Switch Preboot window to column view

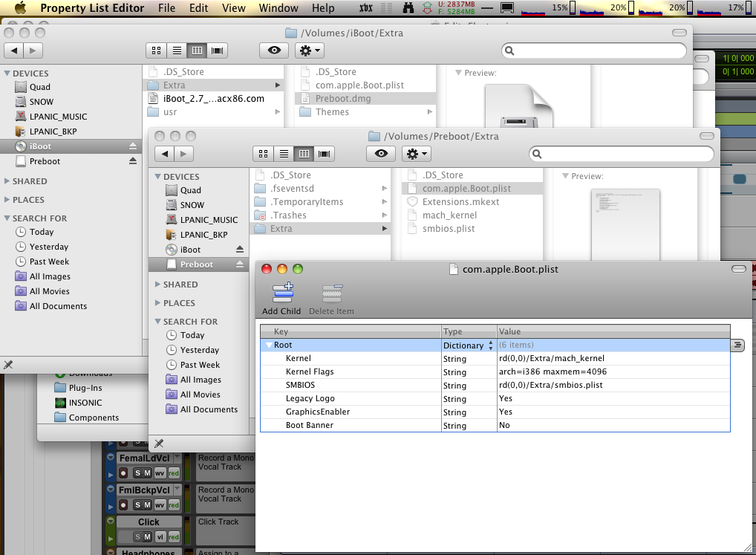[304, 154]
